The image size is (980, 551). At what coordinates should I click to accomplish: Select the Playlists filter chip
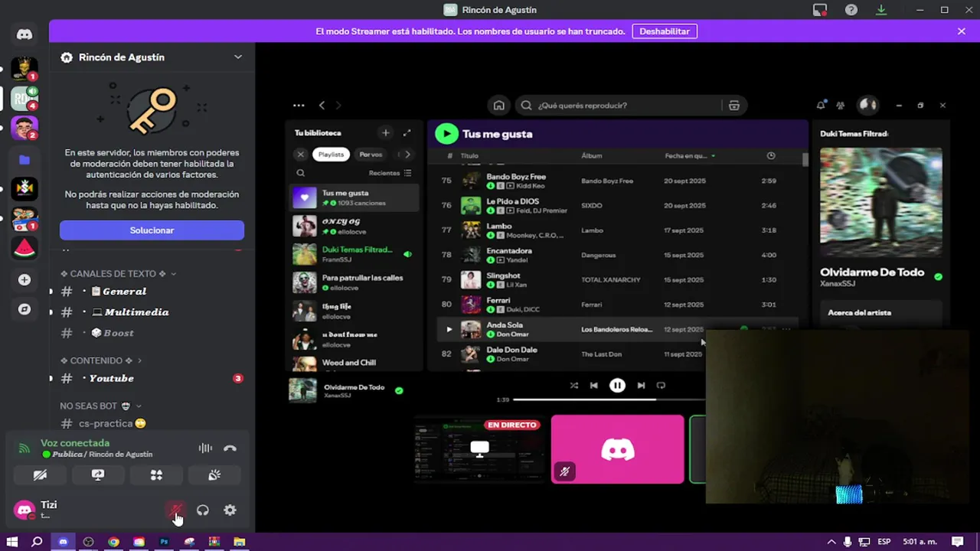[x=331, y=155]
